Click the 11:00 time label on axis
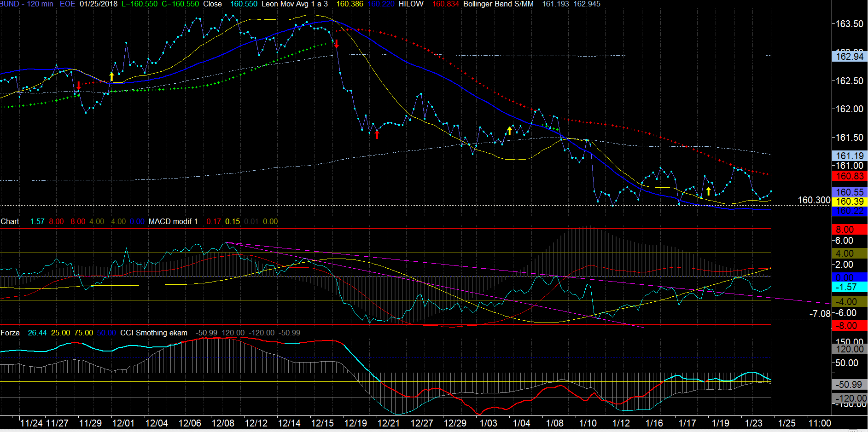 [820, 423]
